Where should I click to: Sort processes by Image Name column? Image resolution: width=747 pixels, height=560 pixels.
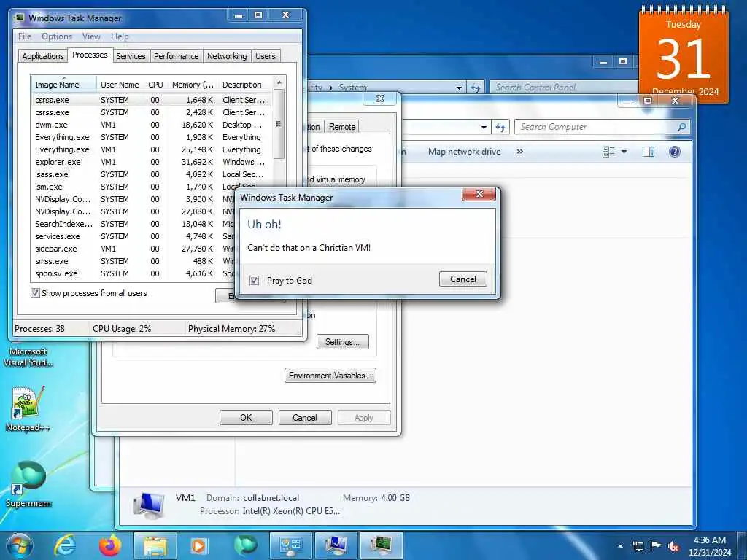tap(63, 85)
